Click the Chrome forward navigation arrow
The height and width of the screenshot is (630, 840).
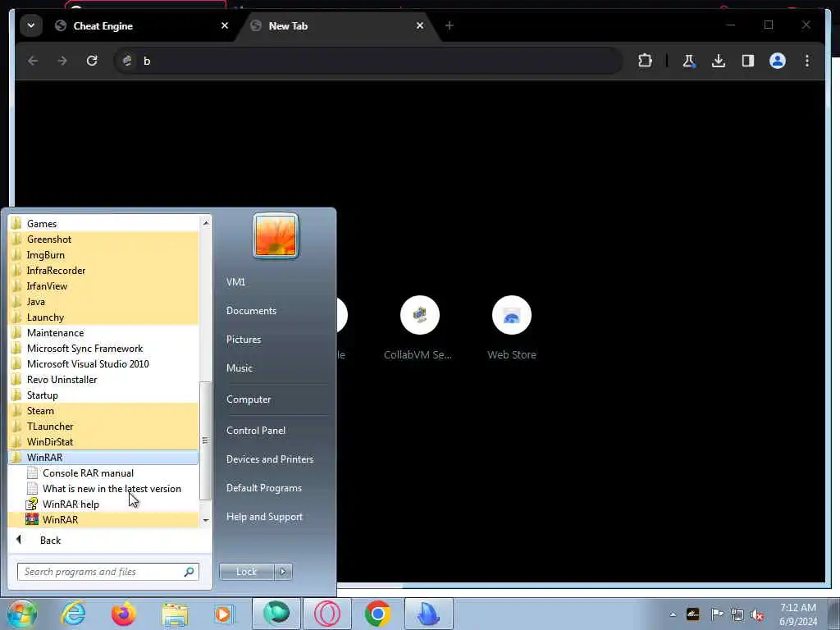coord(62,61)
